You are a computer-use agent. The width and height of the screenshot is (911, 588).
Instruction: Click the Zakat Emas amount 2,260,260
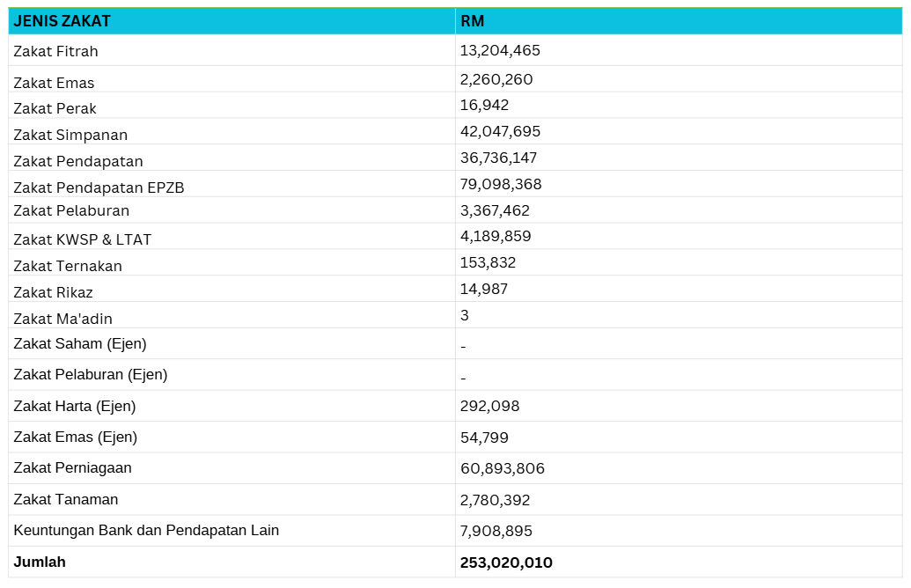tap(496, 79)
